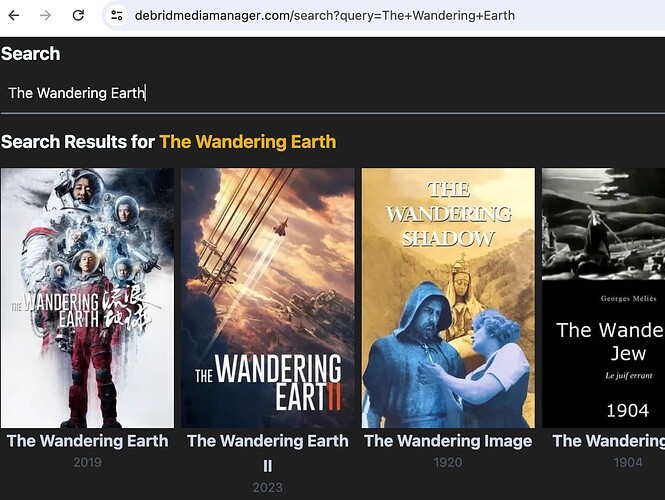Click the browser back arrow
This screenshot has width=665, height=500.
[14, 15]
